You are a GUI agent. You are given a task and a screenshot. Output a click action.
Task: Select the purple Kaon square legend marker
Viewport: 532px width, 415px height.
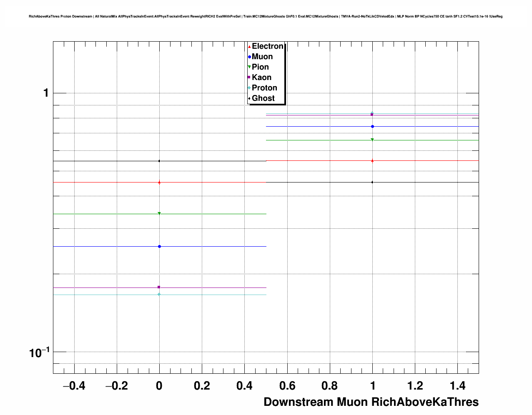(x=249, y=77)
